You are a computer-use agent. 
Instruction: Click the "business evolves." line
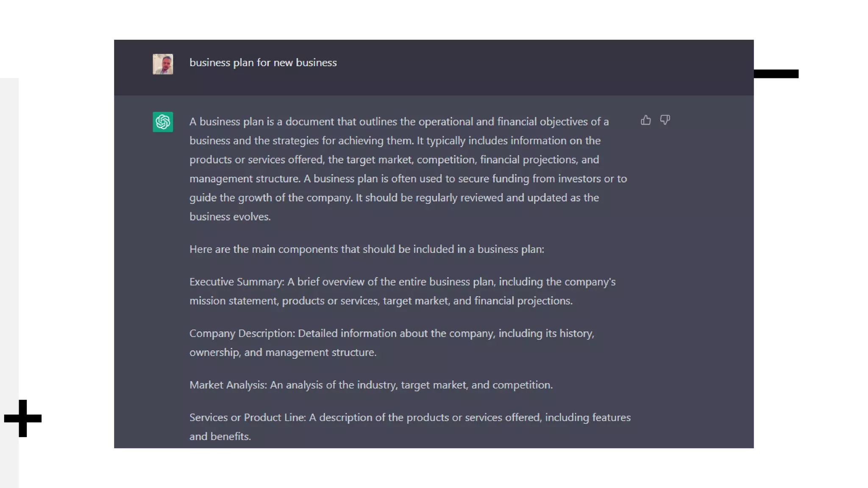click(230, 217)
